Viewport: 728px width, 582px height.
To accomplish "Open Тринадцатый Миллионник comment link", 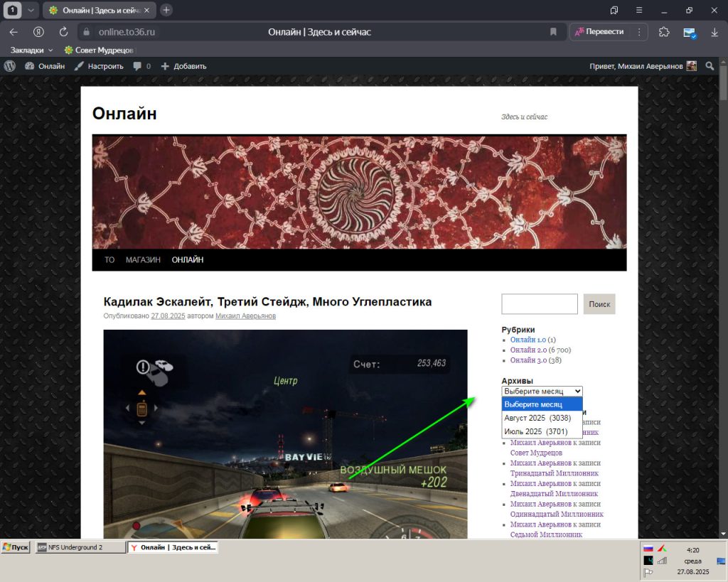I will click(555, 473).
